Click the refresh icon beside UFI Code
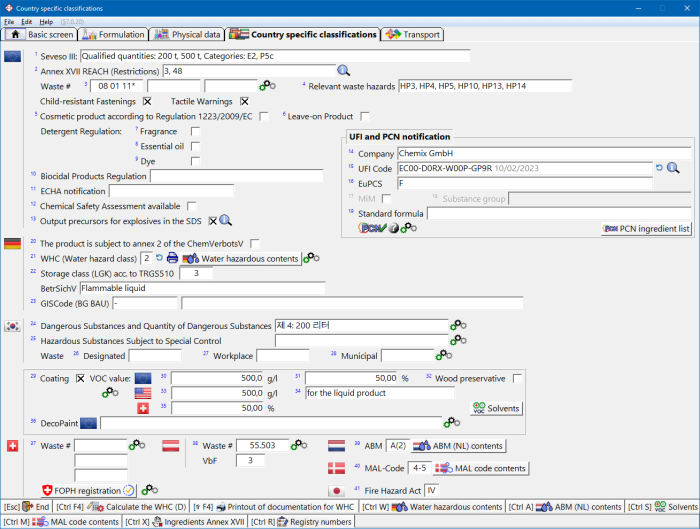Image resolution: width=700 pixels, height=529 pixels. (x=660, y=168)
